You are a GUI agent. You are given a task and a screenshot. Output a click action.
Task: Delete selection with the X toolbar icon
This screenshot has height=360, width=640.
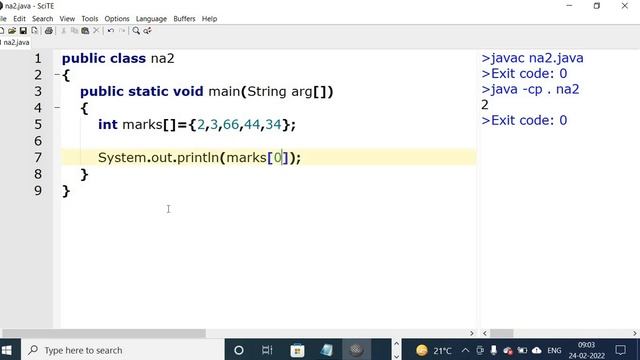[x=96, y=31]
